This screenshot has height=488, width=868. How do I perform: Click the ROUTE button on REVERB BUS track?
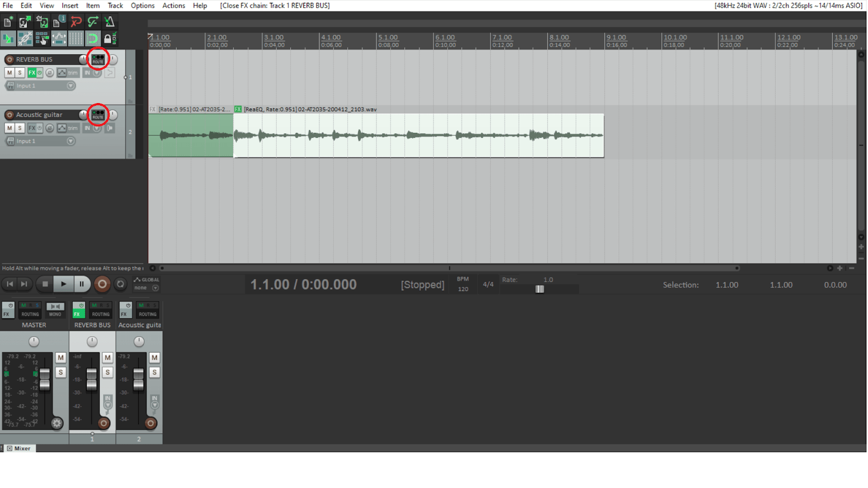98,60
